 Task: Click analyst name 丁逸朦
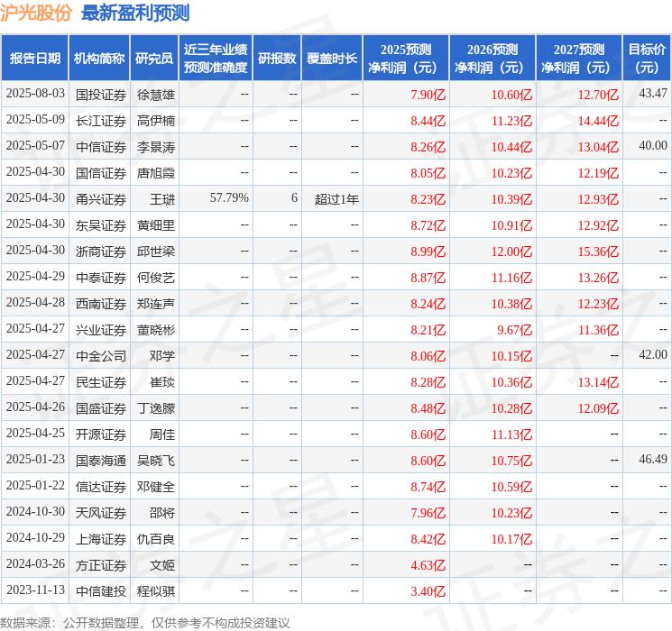click(155, 408)
